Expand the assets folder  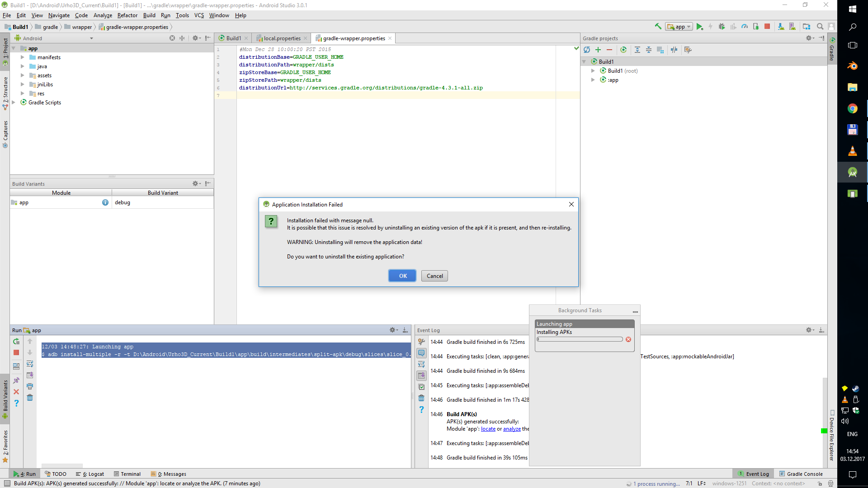click(22, 75)
